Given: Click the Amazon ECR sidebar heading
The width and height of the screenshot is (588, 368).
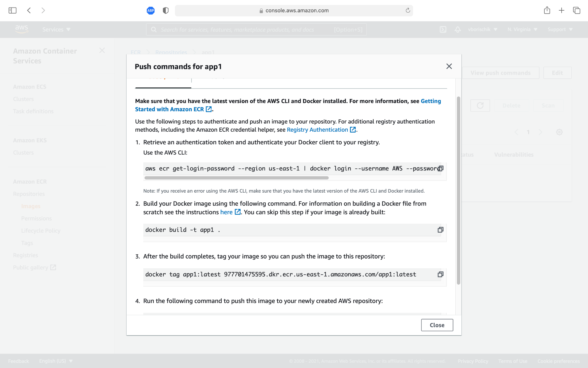Looking at the screenshot, I should pos(30,182).
